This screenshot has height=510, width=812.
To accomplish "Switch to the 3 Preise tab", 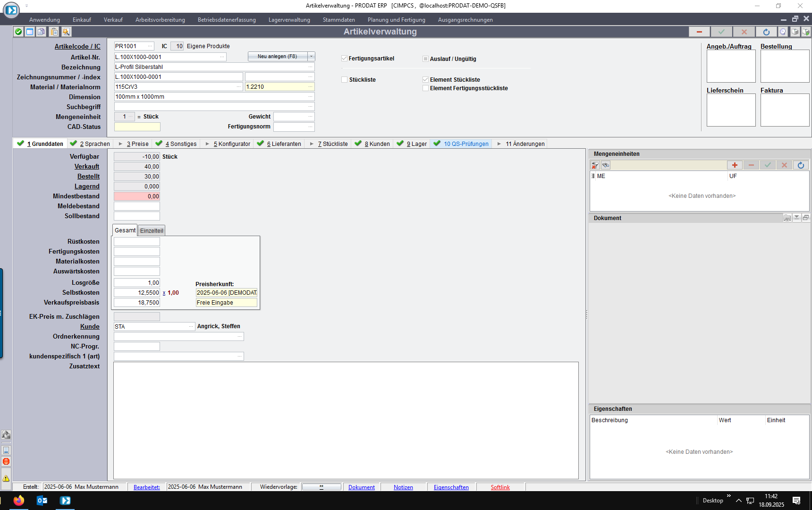I will tap(137, 144).
